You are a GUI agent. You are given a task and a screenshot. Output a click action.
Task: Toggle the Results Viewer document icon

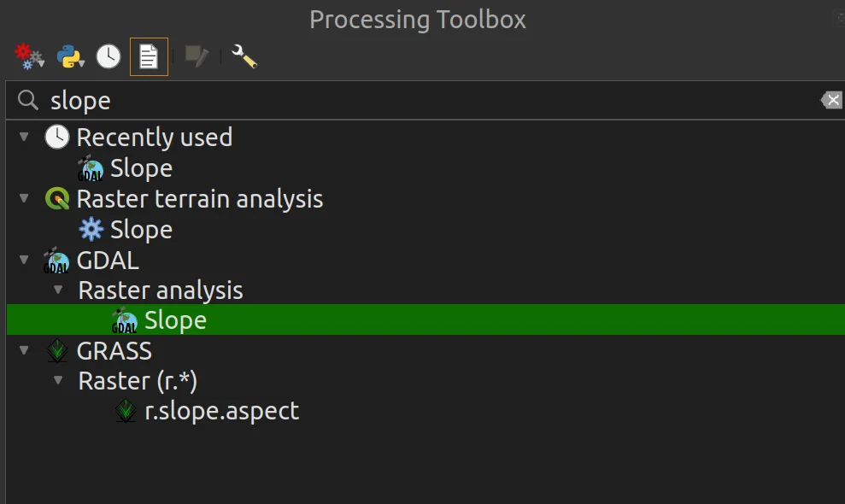pyautogui.click(x=149, y=56)
